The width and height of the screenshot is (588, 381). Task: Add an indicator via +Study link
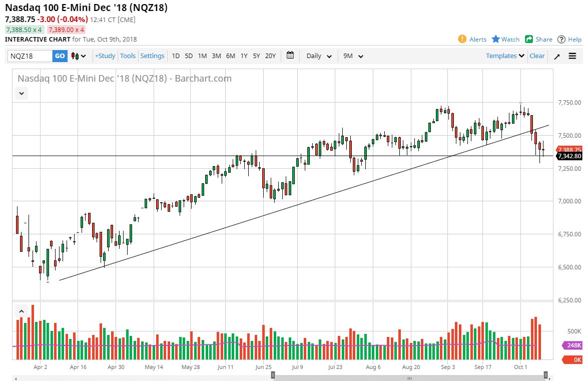pos(105,56)
